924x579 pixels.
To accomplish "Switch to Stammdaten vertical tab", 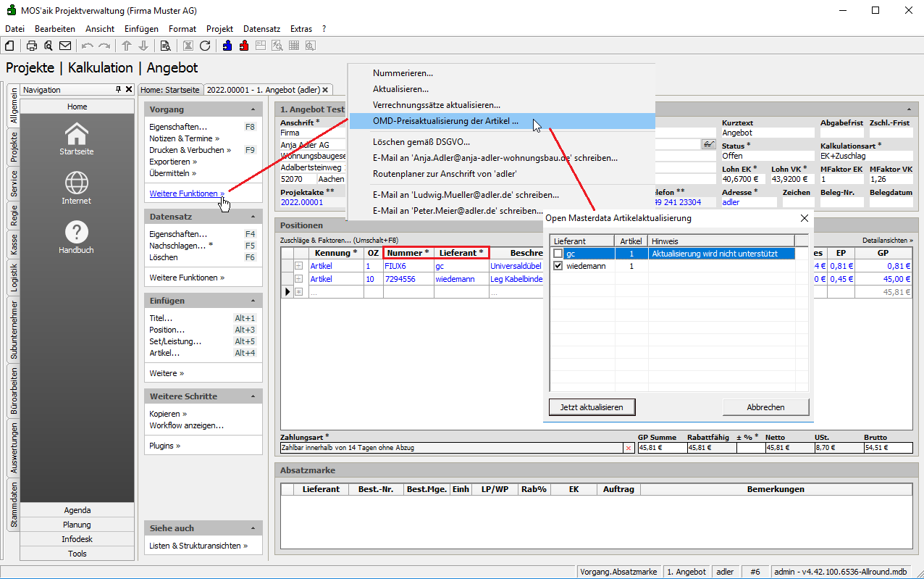I will pyautogui.click(x=14, y=505).
